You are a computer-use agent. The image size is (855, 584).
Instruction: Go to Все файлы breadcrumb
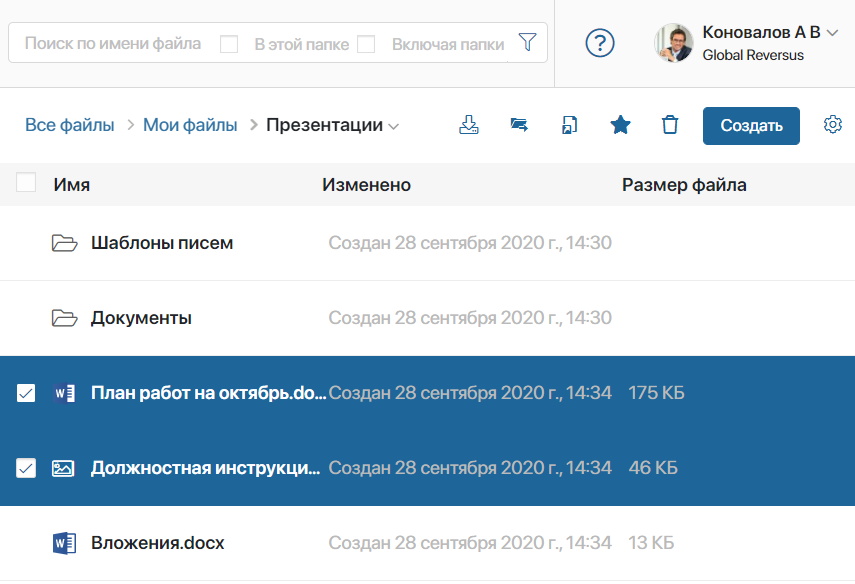coord(70,125)
